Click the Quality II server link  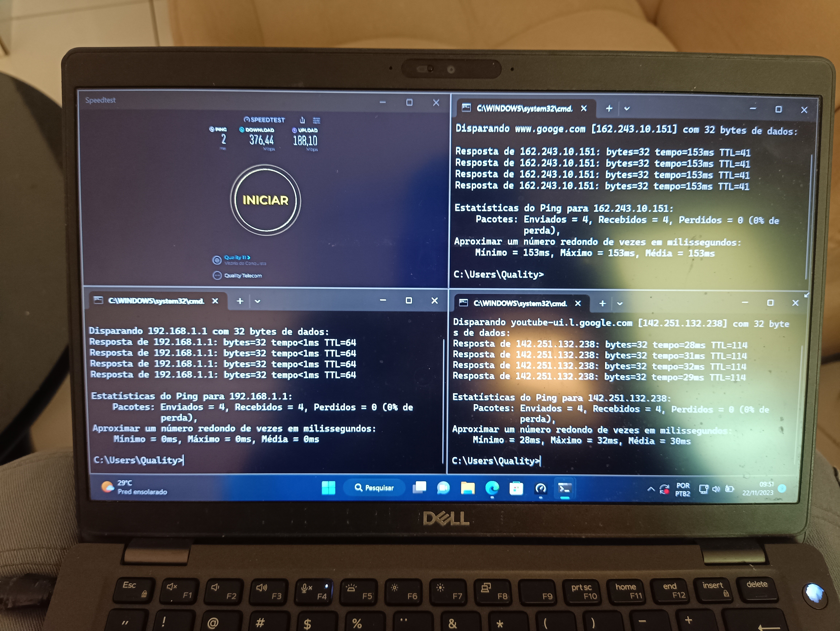point(237,257)
